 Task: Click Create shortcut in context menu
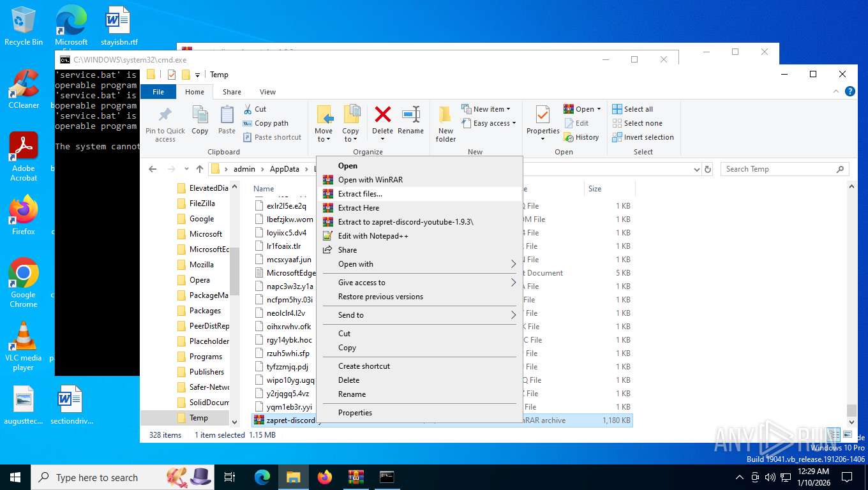[x=419, y=366]
